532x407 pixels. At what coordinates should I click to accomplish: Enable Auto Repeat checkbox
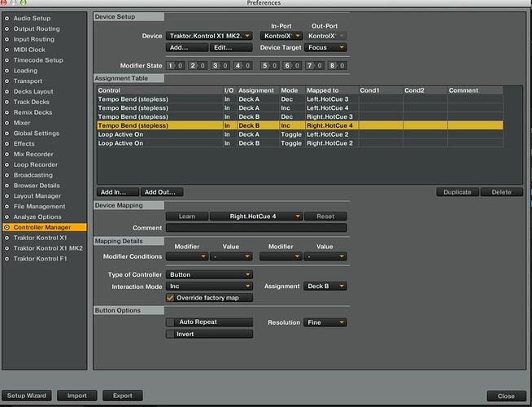170,322
